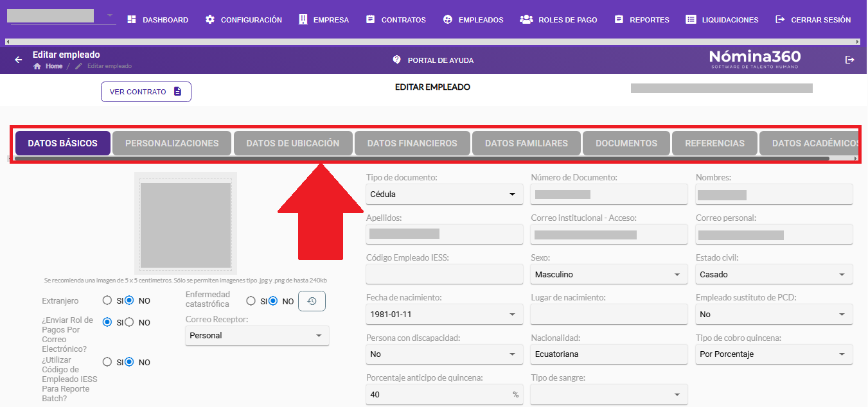This screenshot has height=407, width=868.
Task: Click the back arrow beside Editar empleado
Action: click(19, 60)
